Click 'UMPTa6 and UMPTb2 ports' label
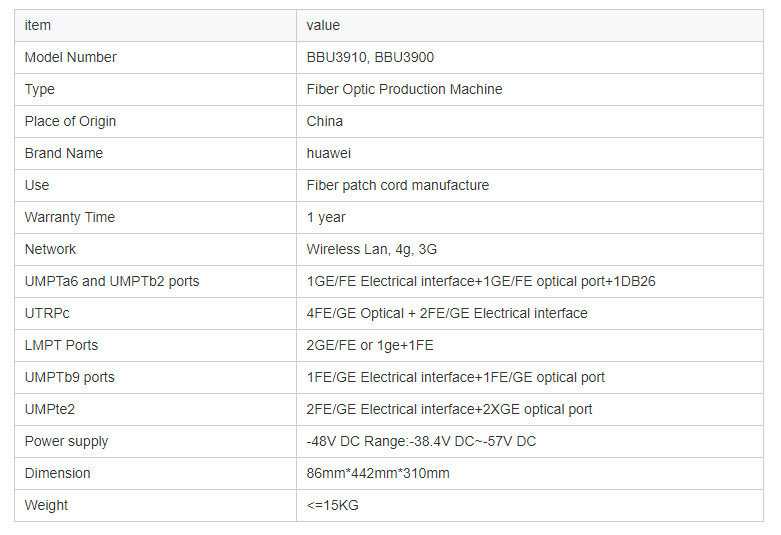 [x=112, y=281]
